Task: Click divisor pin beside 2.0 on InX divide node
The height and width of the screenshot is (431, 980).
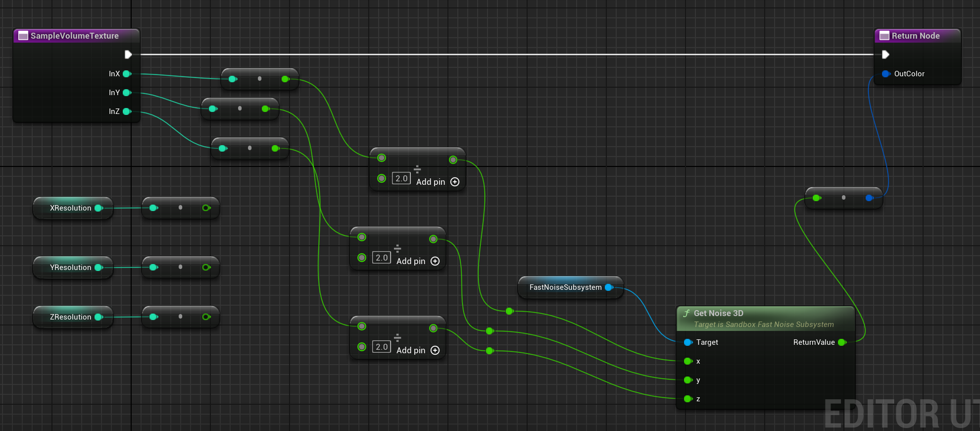Action: click(x=382, y=178)
